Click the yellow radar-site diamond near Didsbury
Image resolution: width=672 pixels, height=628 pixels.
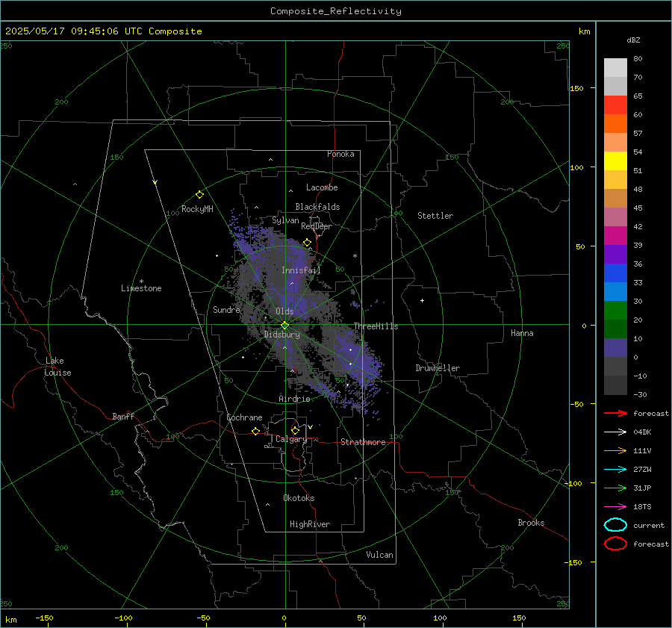tap(284, 326)
